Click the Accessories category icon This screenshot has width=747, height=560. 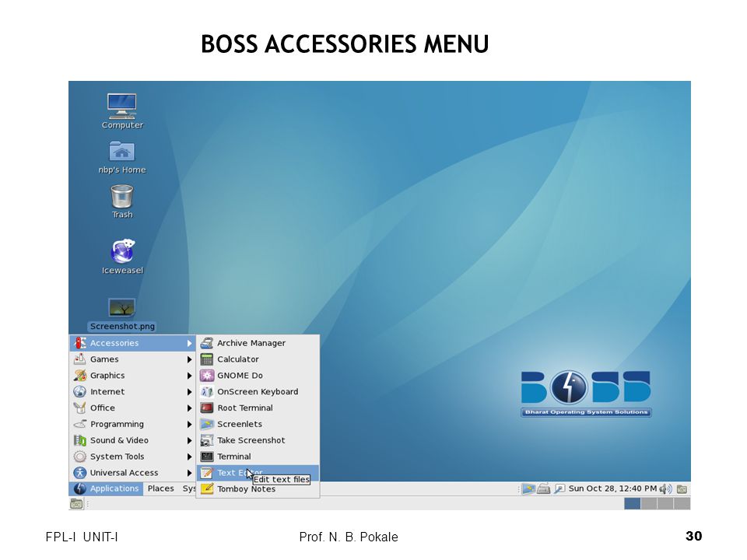pyautogui.click(x=80, y=343)
